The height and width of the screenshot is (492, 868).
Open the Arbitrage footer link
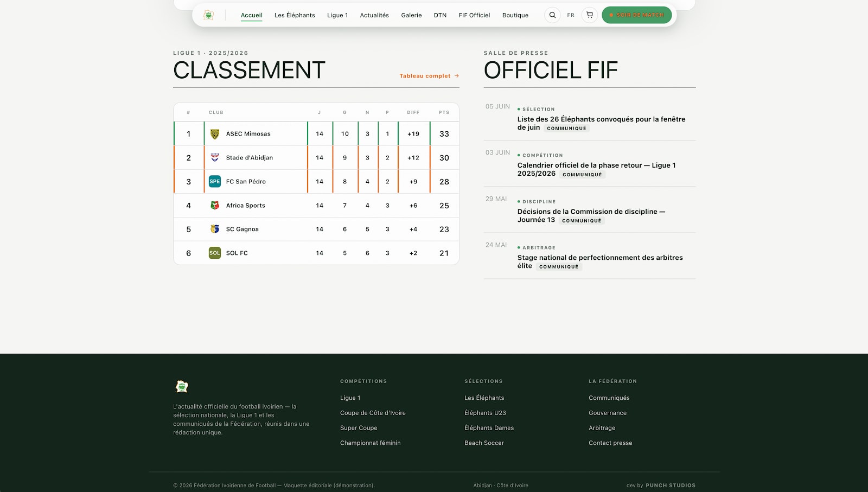(x=602, y=428)
